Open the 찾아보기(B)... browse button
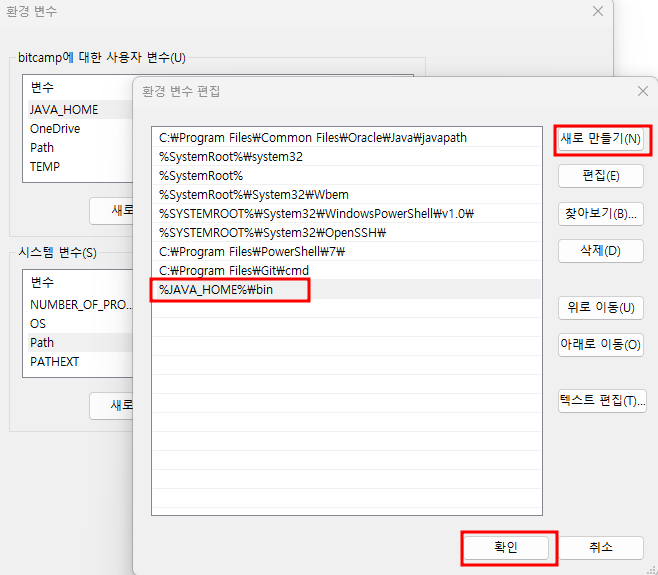The width and height of the screenshot is (658, 575). (601, 214)
